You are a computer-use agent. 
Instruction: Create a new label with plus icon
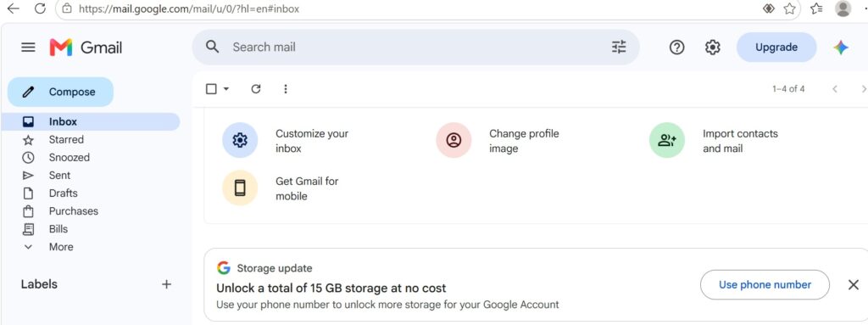[x=166, y=284]
